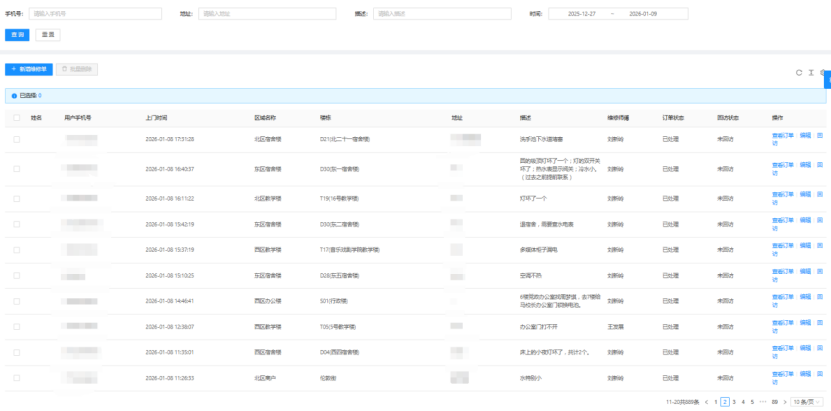Toggle the select-all checkbox in table header
The height and width of the screenshot is (411, 831).
[16, 117]
